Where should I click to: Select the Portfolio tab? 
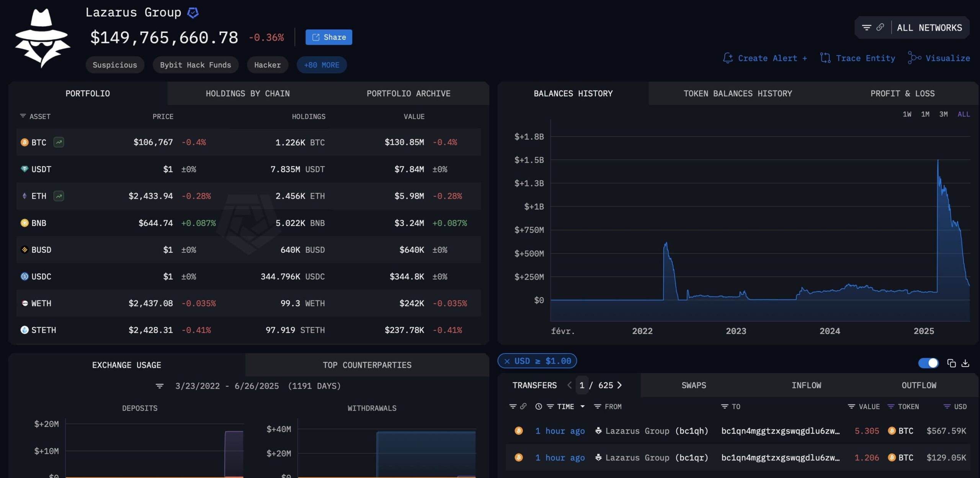tap(88, 93)
